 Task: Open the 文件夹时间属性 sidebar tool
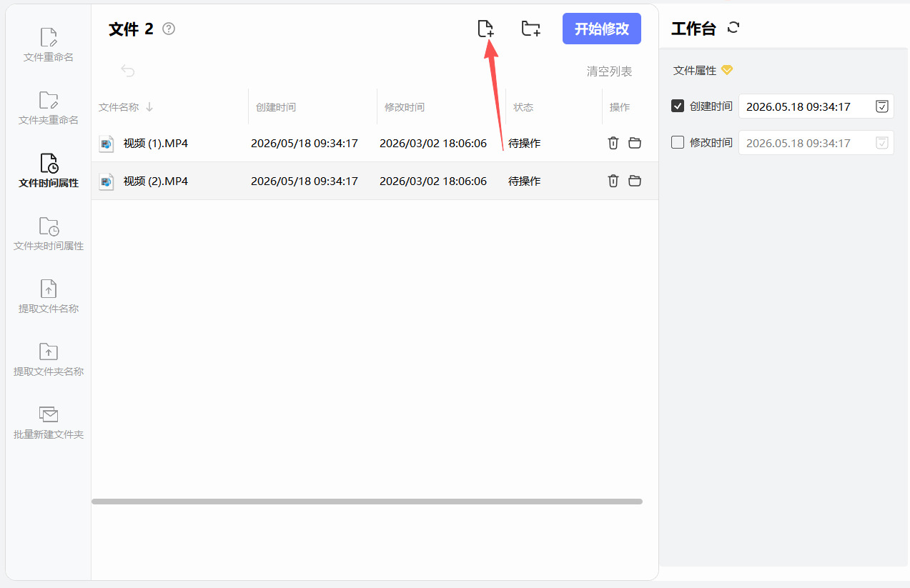coord(49,233)
